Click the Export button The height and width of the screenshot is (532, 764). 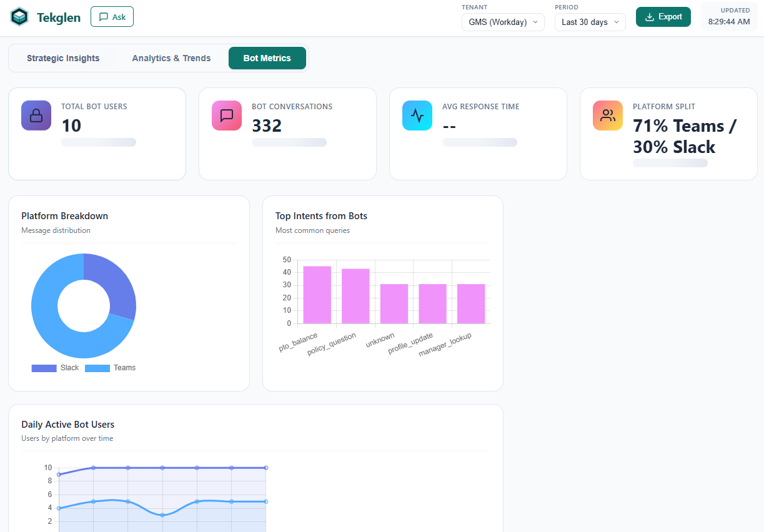663,17
